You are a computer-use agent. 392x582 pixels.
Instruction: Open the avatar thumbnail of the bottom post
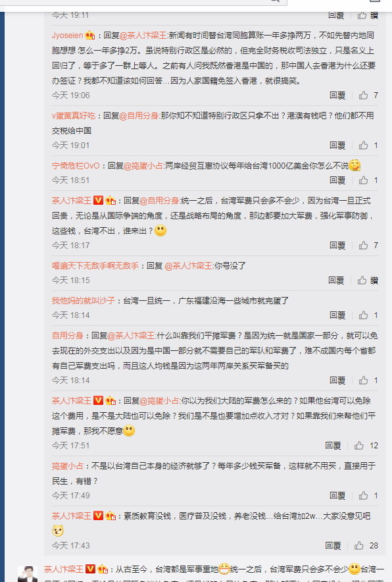tap(28, 574)
